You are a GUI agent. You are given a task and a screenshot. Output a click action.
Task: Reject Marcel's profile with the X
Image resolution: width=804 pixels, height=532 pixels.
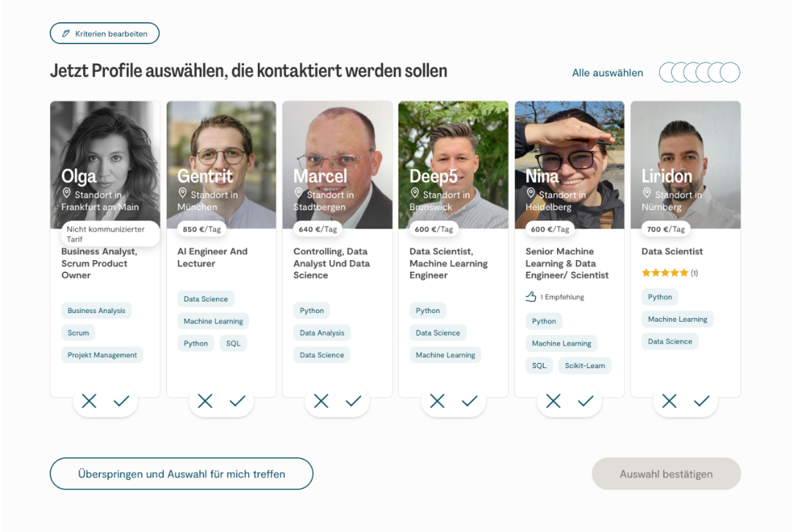point(321,400)
